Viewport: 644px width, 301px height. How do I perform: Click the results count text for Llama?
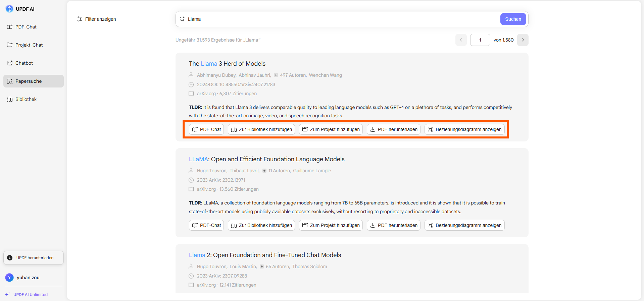pos(218,40)
